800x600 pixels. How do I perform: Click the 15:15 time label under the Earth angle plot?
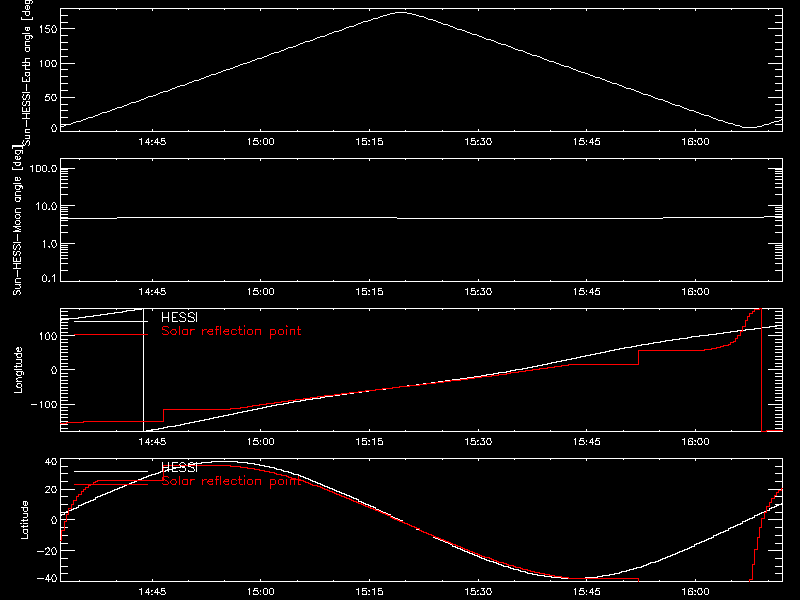pos(369,141)
